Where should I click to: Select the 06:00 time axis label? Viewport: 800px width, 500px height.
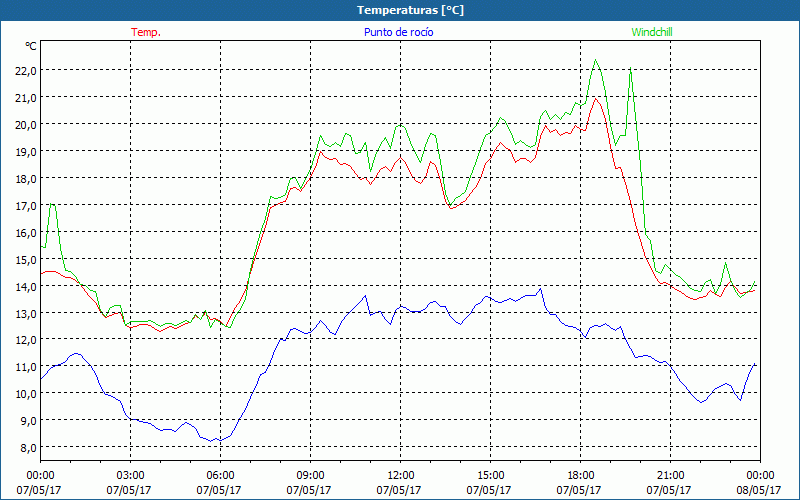tap(220, 475)
